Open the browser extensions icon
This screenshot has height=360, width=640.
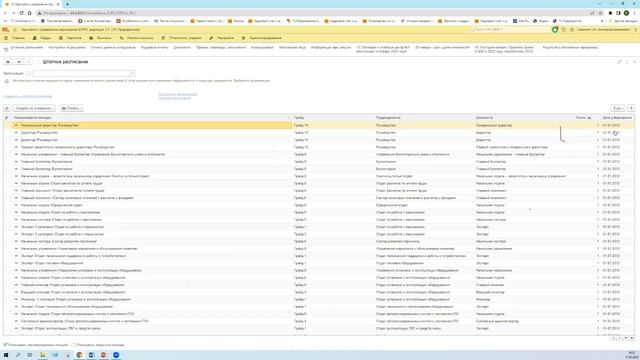coord(610,13)
